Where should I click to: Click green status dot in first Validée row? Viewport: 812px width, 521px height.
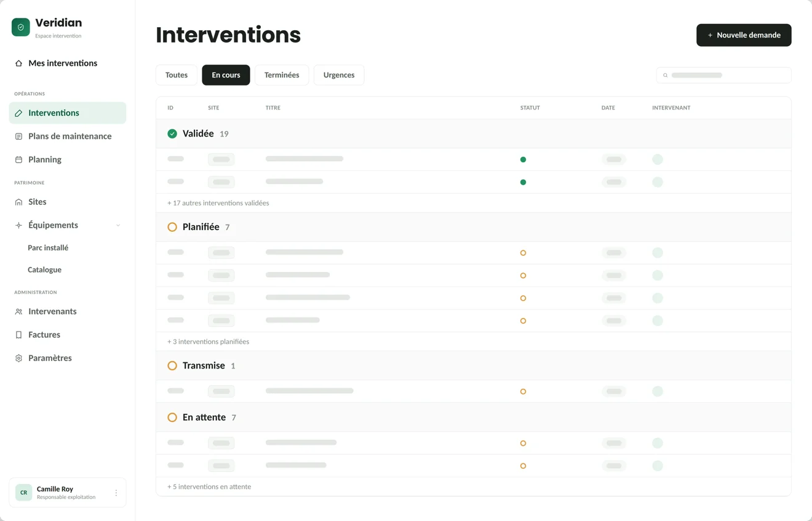click(523, 160)
